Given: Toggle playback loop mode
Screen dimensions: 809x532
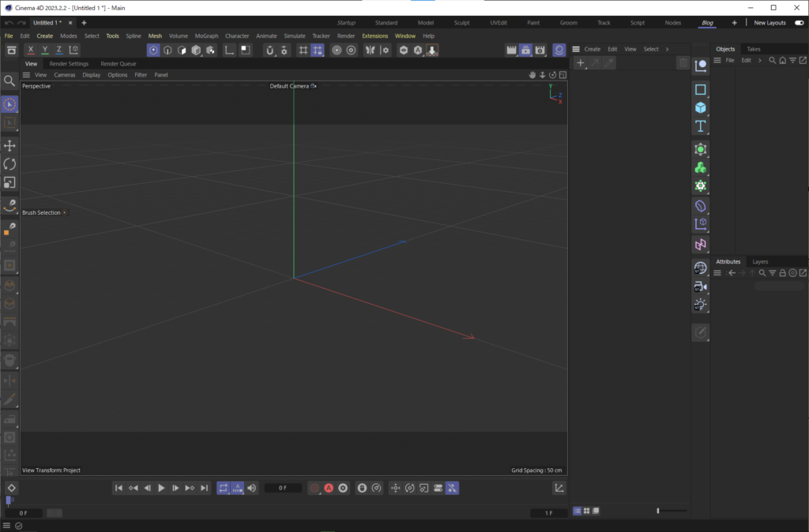Looking at the screenshot, I should [x=224, y=488].
